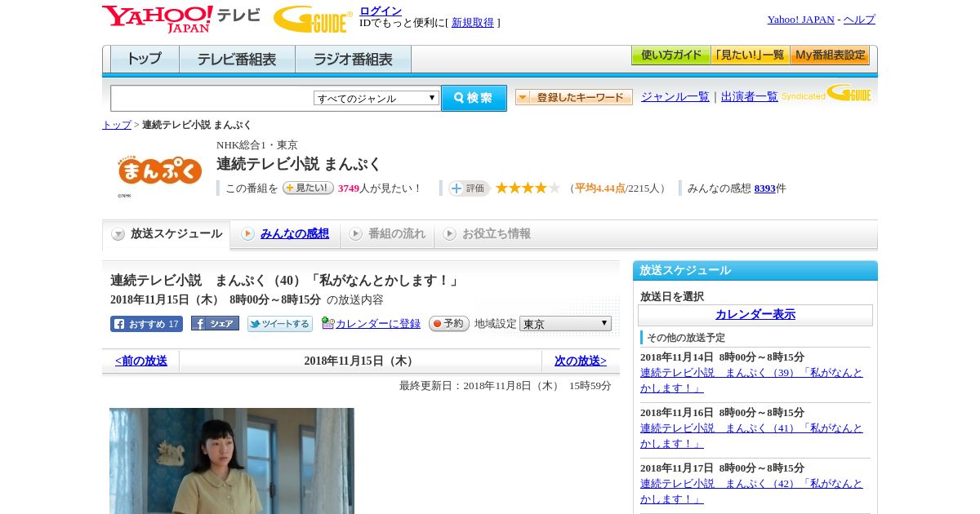Screen dimensions: 980x514
Task: Open the ヘルプ link
Action: point(859,20)
